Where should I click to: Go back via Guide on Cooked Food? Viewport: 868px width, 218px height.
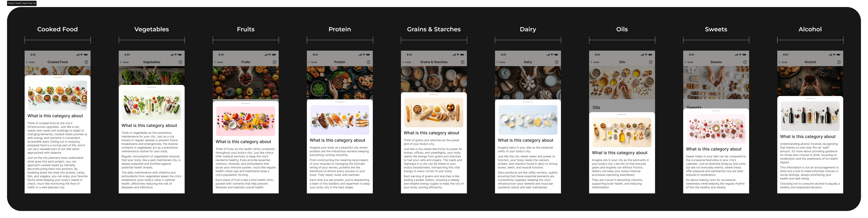pos(31,62)
